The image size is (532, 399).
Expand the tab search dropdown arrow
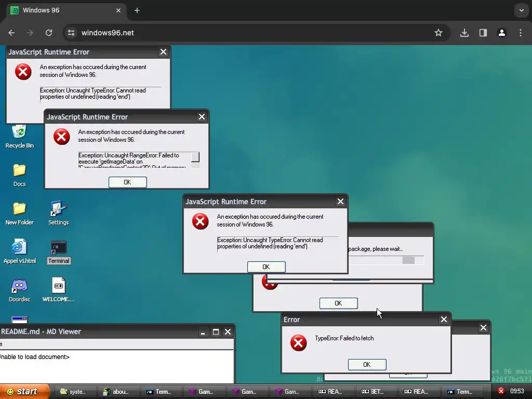(x=522, y=10)
